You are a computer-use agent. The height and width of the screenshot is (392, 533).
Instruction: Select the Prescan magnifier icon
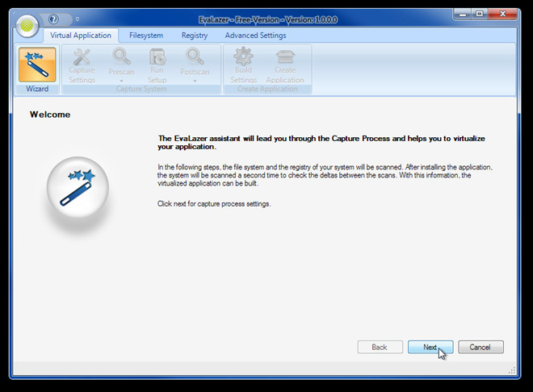[x=121, y=56]
